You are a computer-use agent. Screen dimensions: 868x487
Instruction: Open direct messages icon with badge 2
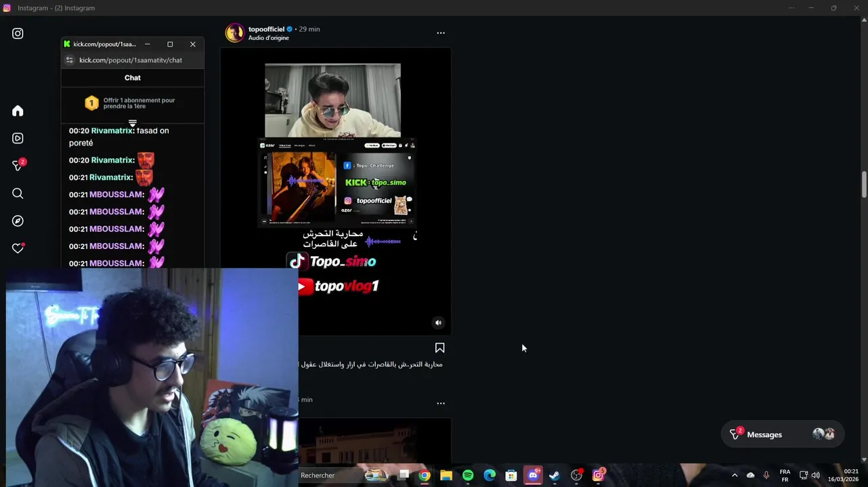click(x=18, y=165)
